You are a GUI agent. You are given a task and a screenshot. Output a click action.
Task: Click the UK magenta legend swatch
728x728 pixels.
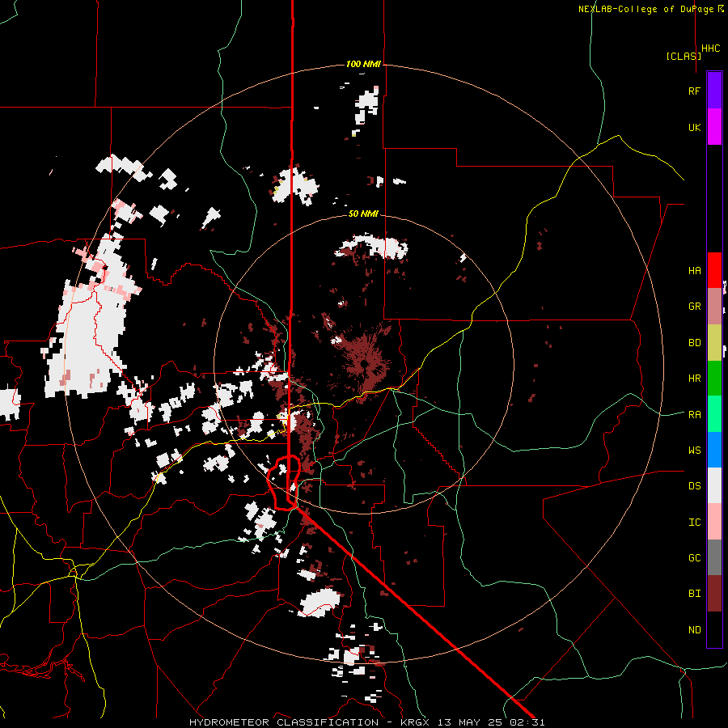click(714, 127)
